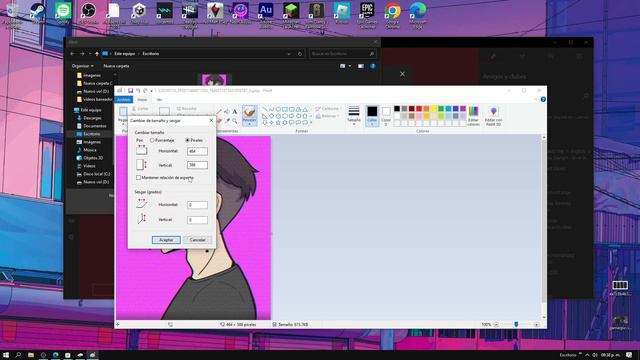Click Explorer refresh button
The height and width of the screenshot is (360, 640).
click(x=300, y=53)
